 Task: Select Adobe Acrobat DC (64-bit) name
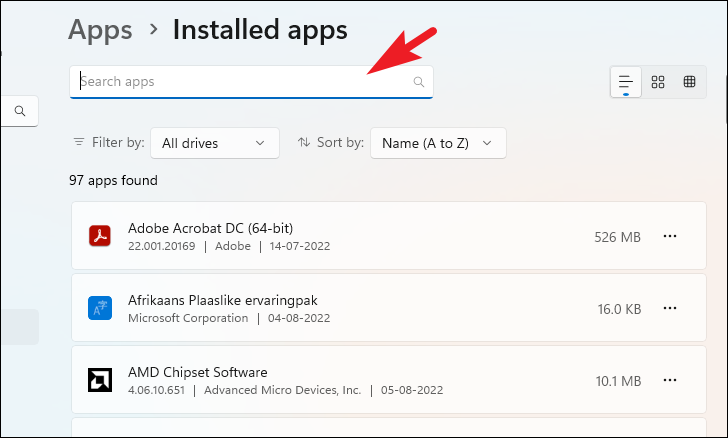click(210, 228)
